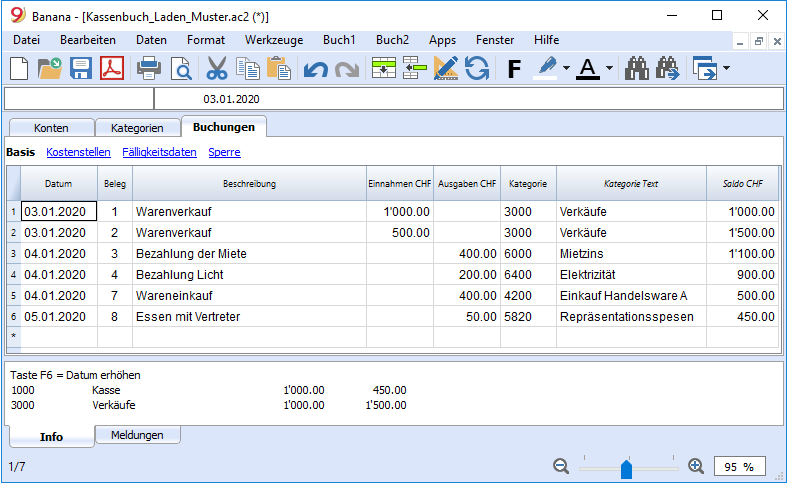
Task: Click the Saldo CHF column header
Action: pyautogui.click(x=742, y=184)
